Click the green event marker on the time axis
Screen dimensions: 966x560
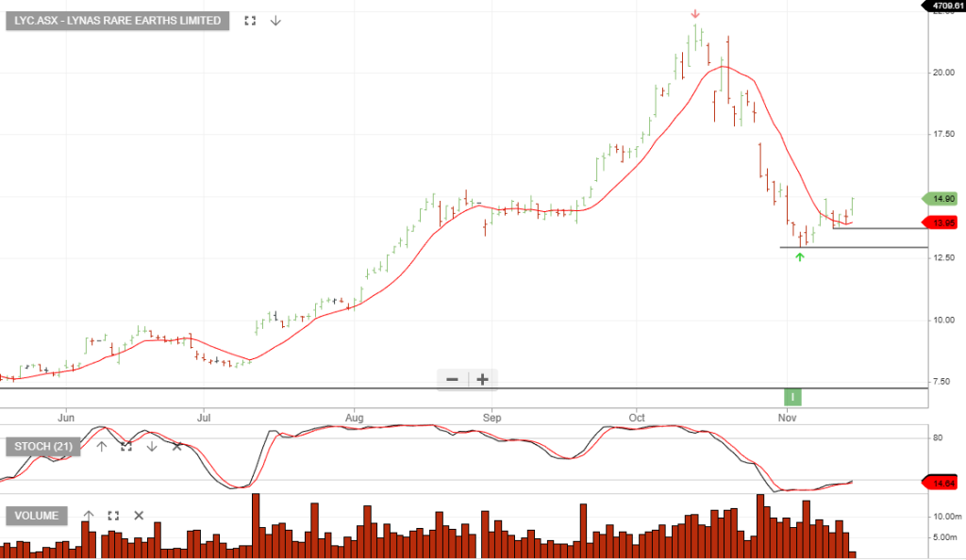[793, 397]
